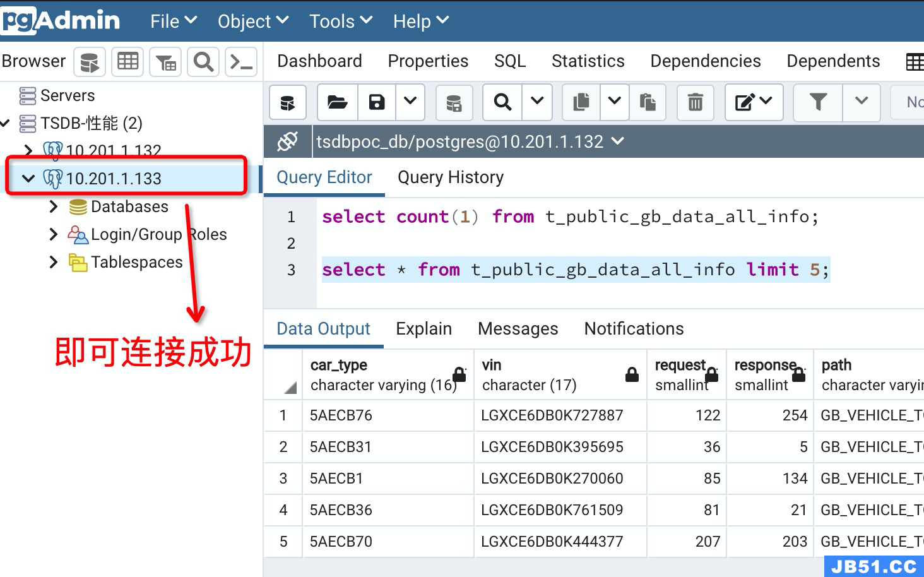Click the request column header

tap(687, 374)
